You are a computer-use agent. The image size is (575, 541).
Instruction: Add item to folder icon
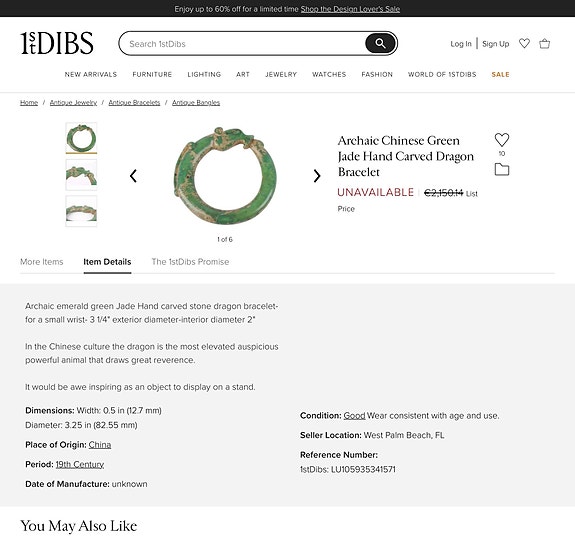502,170
